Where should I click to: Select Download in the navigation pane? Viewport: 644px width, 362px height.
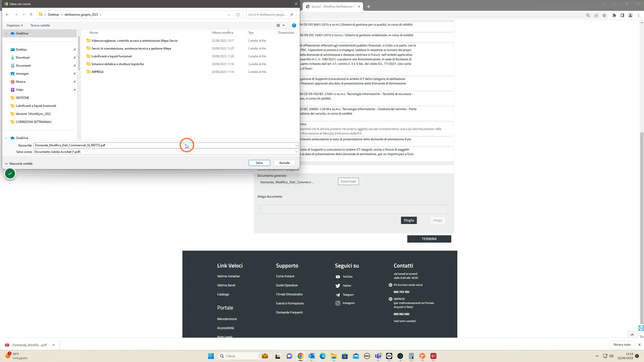tap(23, 58)
